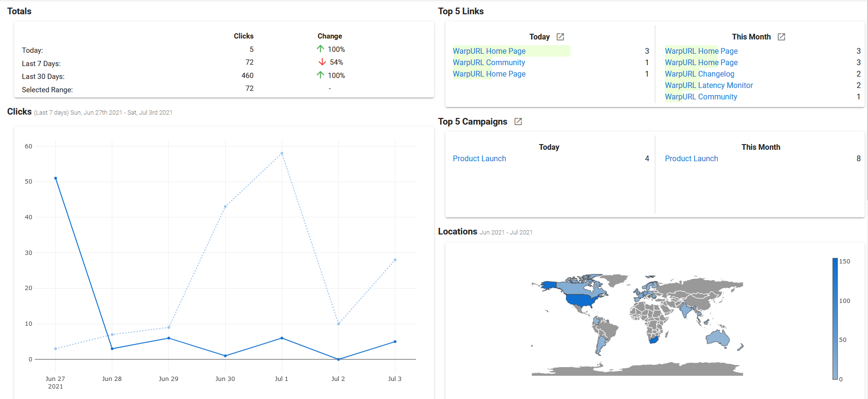
Task: Open This Month's WarpURL Community link
Action: pyautogui.click(x=701, y=97)
